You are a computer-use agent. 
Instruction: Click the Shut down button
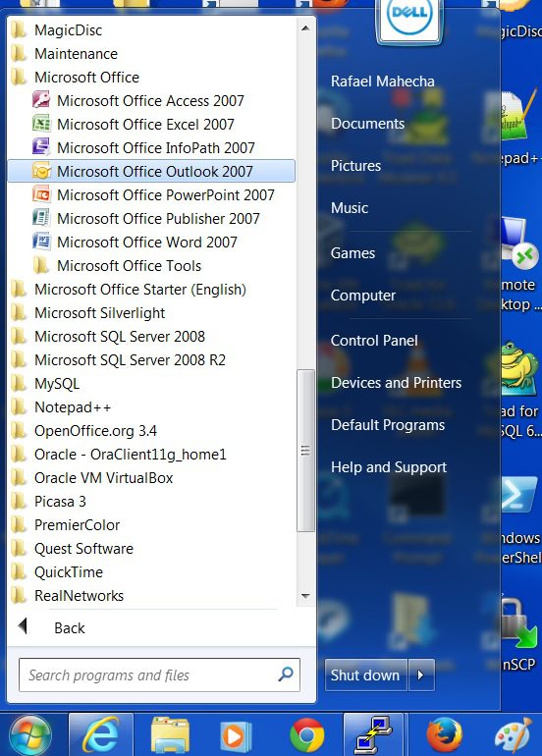[365, 675]
